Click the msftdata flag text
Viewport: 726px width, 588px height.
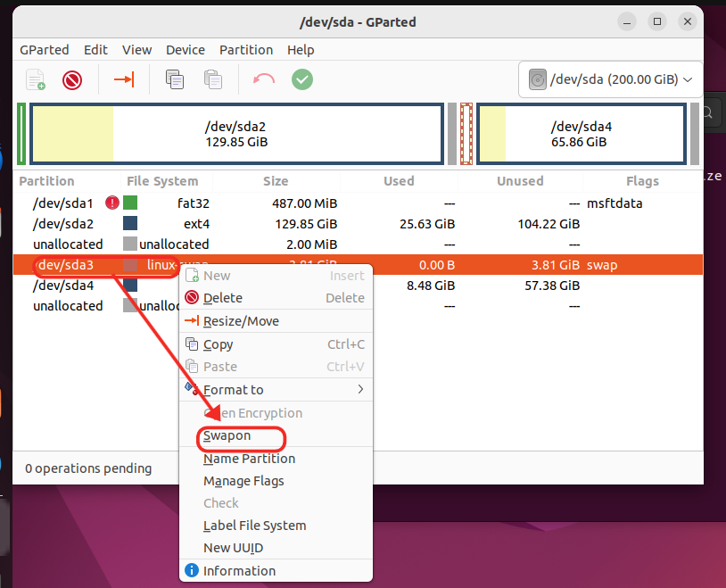pos(615,203)
